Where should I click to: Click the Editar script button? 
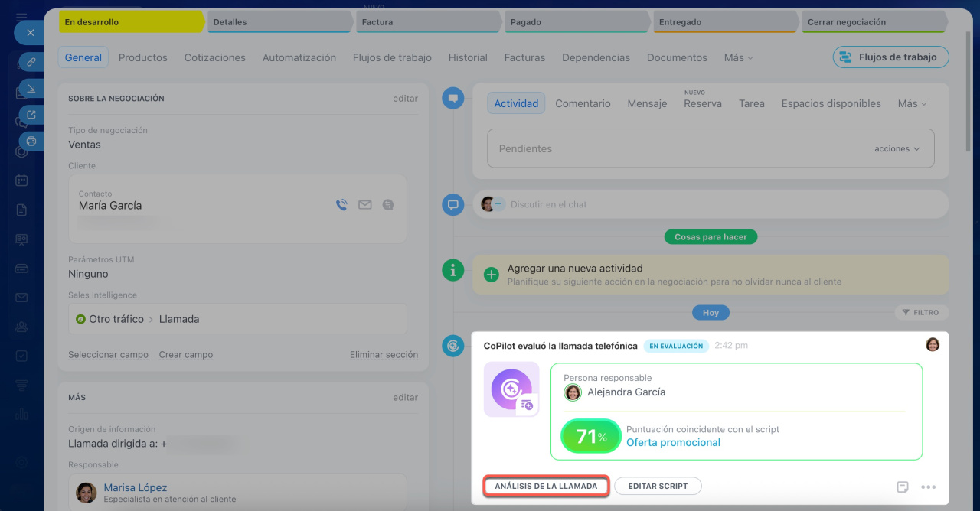tap(658, 486)
